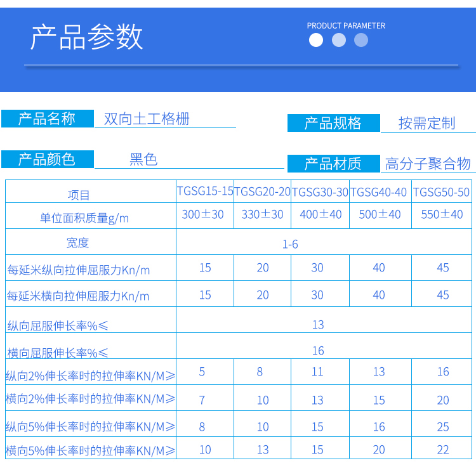Click the 产品名称 label box
The height and width of the screenshot is (463, 476).
pos(48,119)
